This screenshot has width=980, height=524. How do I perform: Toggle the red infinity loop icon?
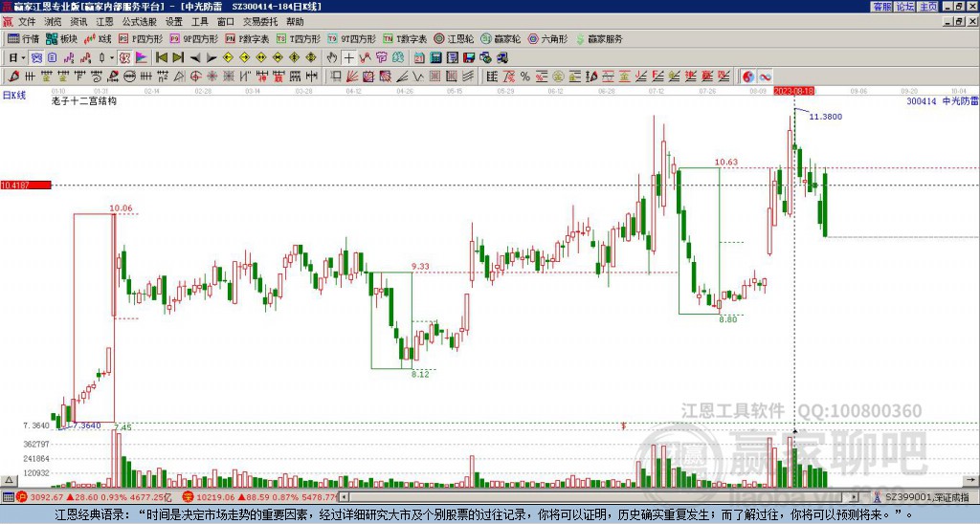click(765, 76)
